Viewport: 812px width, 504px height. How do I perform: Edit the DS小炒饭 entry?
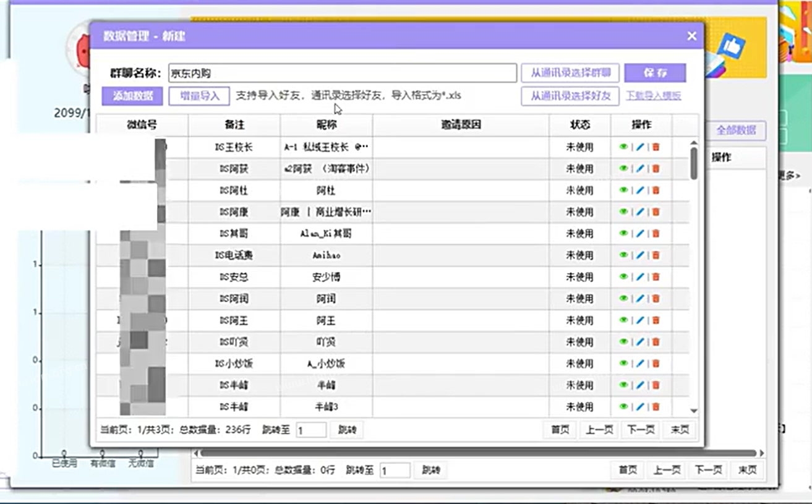click(639, 364)
